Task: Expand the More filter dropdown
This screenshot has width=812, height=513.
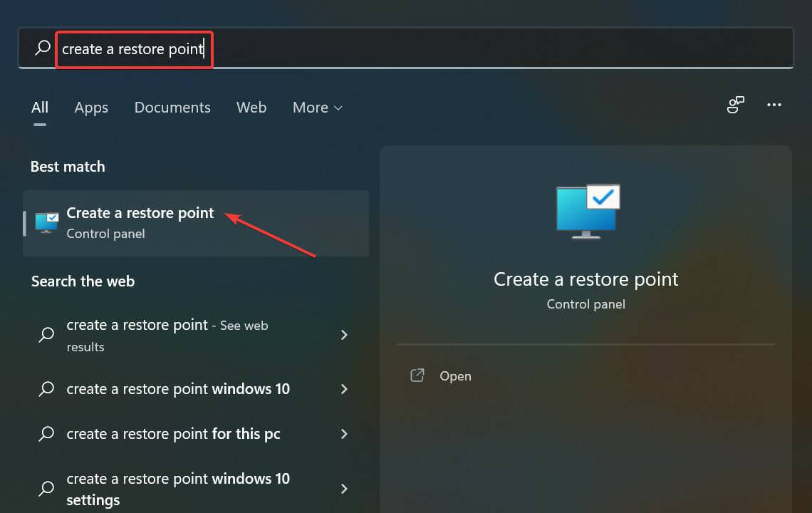Action: coord(318,107)
